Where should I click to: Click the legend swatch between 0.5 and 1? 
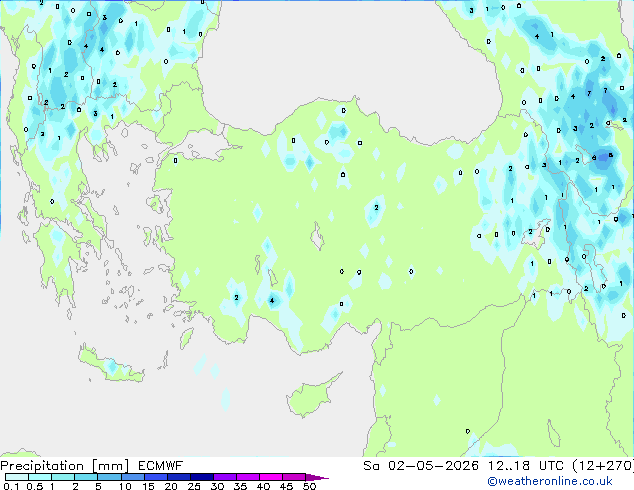(40, 477)
